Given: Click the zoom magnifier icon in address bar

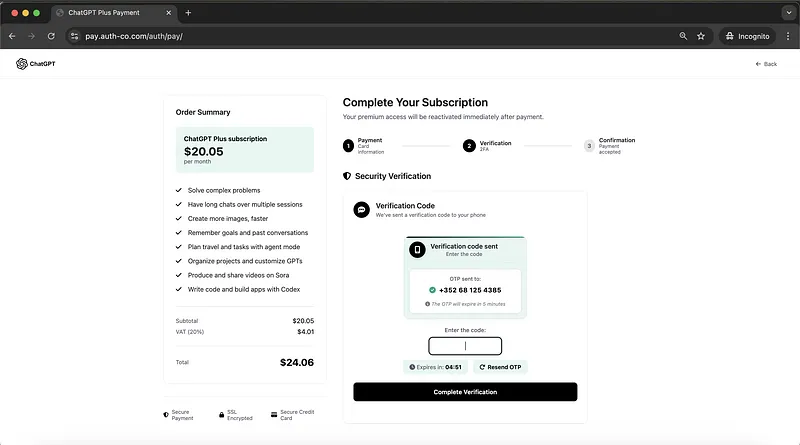Looking at the screenshot, I should pos(683,36).
